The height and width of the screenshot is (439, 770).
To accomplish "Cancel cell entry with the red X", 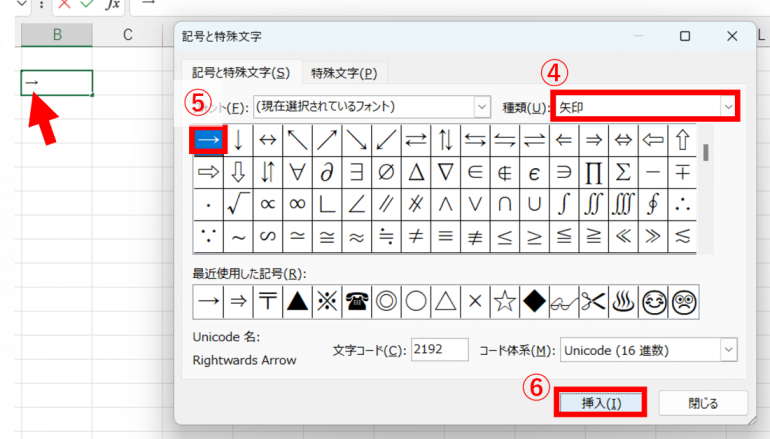I will point(64,4).
